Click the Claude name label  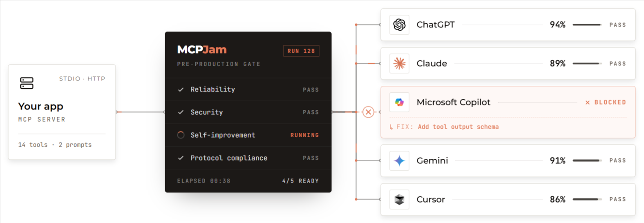(x=432, y=64)
